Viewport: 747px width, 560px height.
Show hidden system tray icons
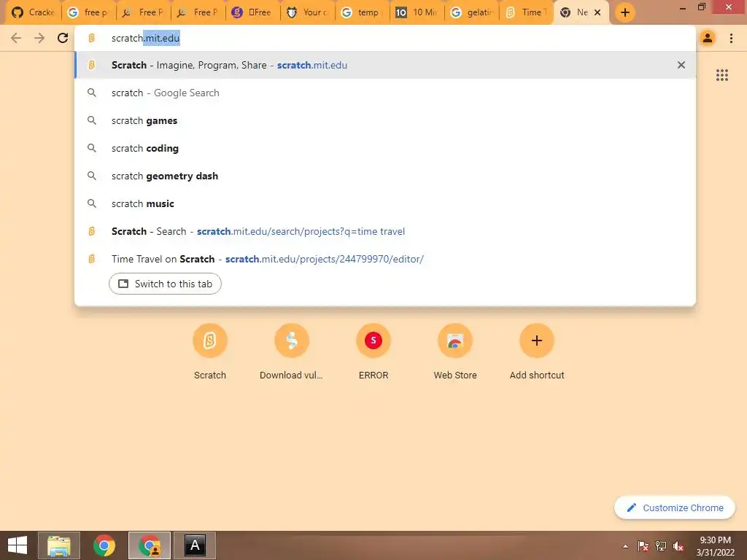click(625, 546)
